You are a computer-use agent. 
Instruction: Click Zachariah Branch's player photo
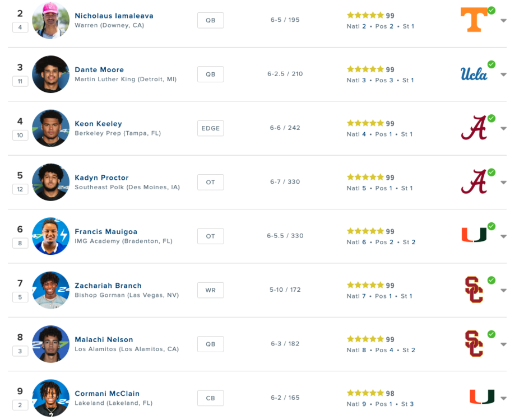tap(51, 290)
